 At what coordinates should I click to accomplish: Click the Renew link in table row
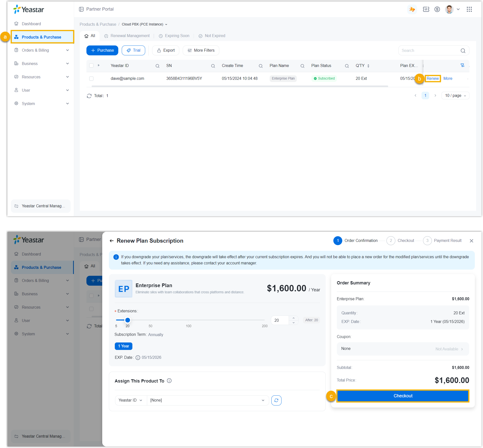coord(433,79)
